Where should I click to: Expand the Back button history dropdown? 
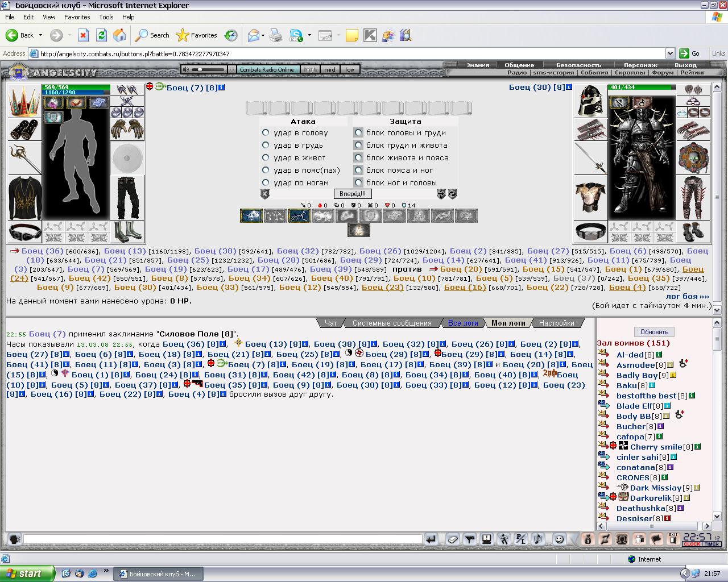tap(40, 35)
